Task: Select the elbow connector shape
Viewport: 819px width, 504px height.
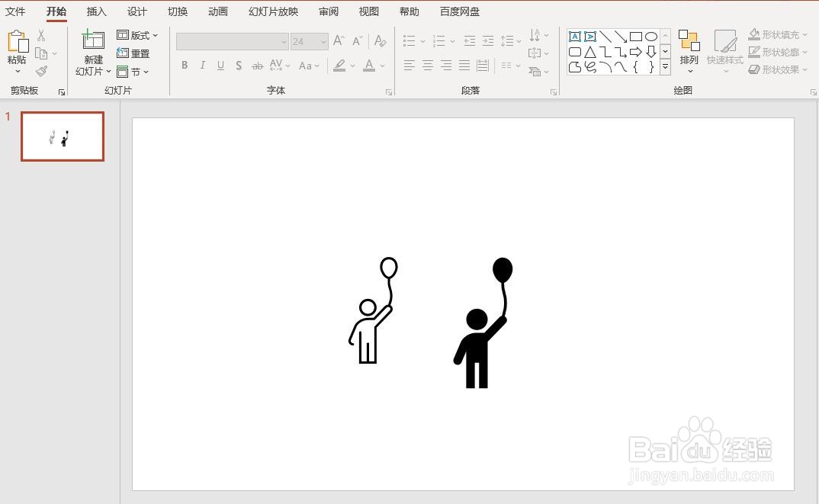Action: pos(605,52)
